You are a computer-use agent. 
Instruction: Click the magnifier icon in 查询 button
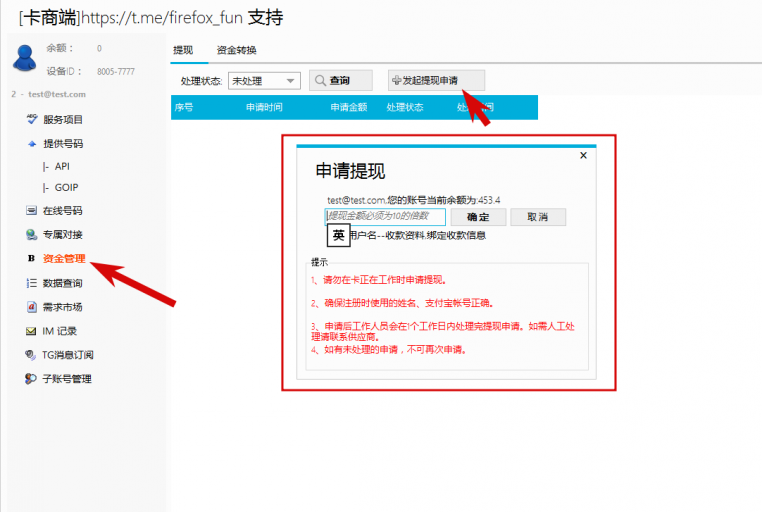(320, 80)
